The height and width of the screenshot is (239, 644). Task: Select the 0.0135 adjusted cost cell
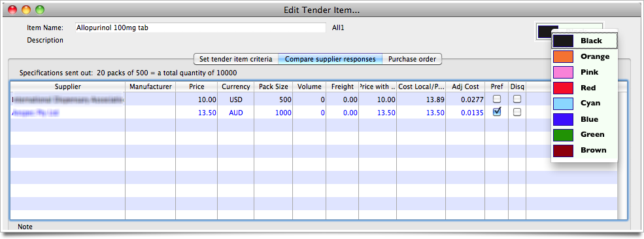(466, 113)
